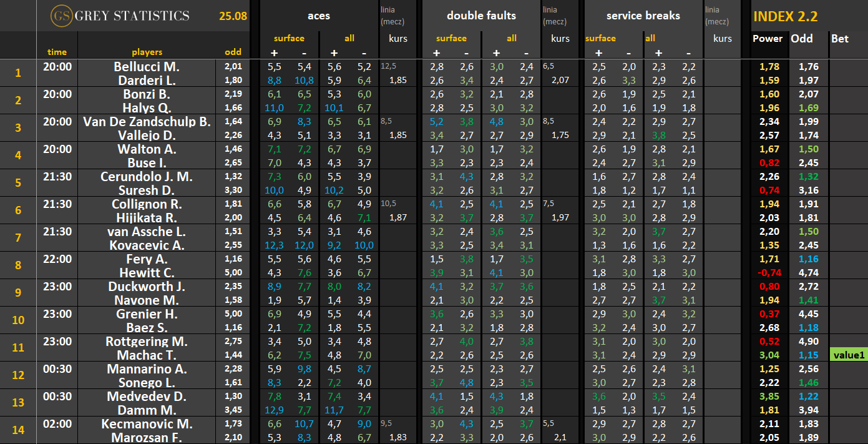The height and width of the screenshot is (444, 868).
Task: Click Hijikata R. aces kurs 1,87
Action: point(398,217)
